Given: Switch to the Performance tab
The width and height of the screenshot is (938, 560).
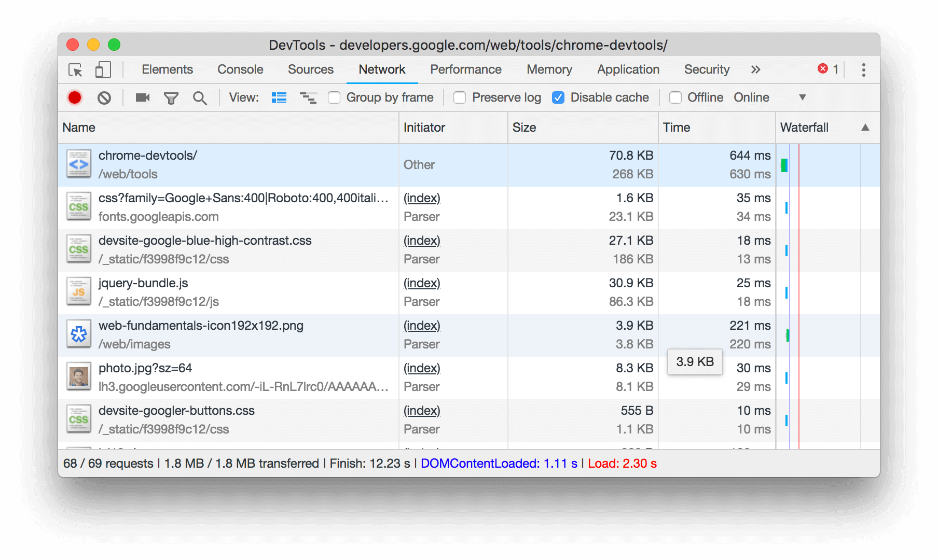Looking at the screenshot, I should 466,69.
